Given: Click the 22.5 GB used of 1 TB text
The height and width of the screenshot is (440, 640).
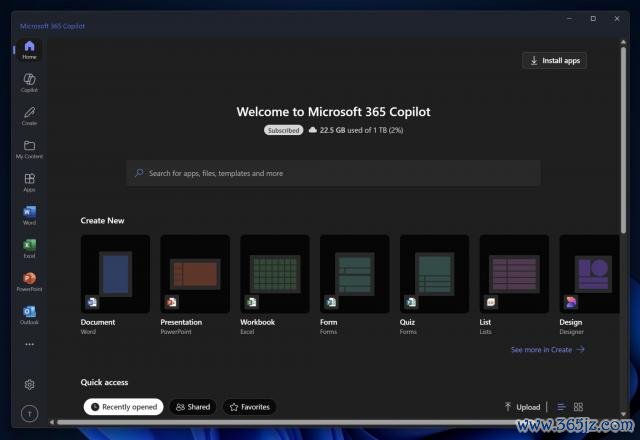Looking at the screenshot, I should (361, 130).
